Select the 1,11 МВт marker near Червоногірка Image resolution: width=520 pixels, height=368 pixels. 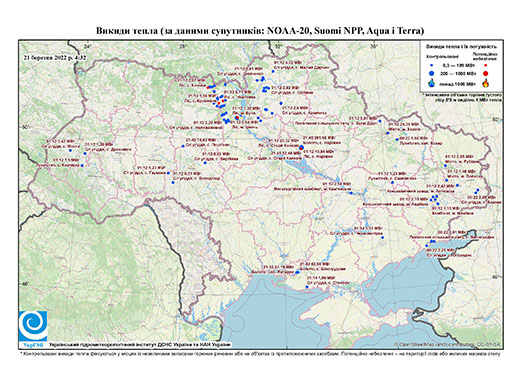tap(383, 238)
